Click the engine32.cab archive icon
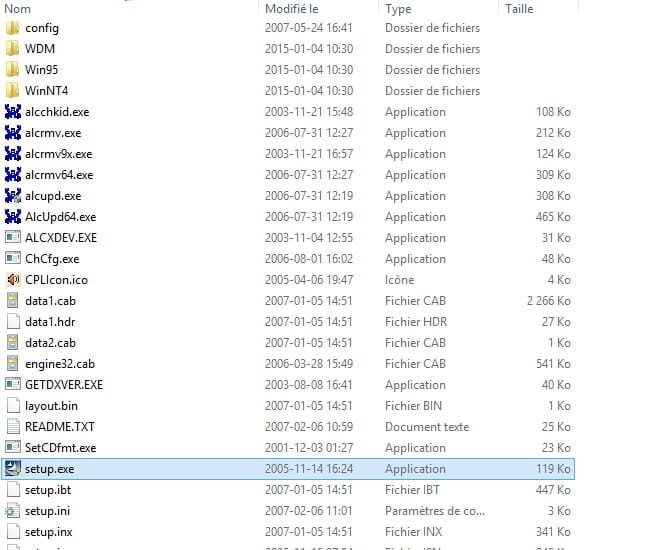The height and width of the screenshot is (550, 649). pyautogui.click(x=12, y=364)
